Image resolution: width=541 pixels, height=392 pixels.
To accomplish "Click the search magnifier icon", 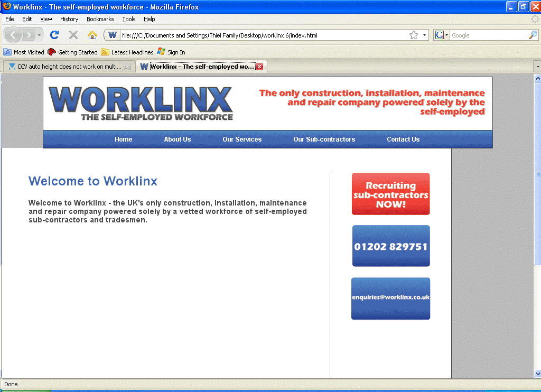I will pos(533,35).
